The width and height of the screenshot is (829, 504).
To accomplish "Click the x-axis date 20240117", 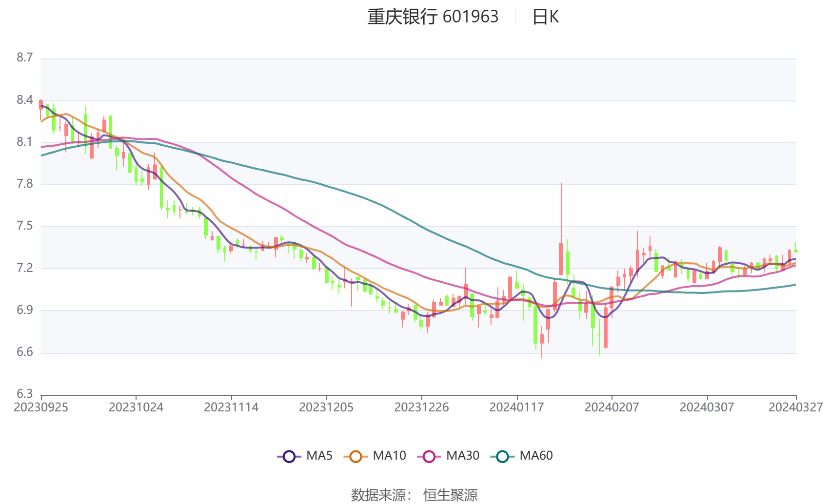I will click(x=516, y=407).
